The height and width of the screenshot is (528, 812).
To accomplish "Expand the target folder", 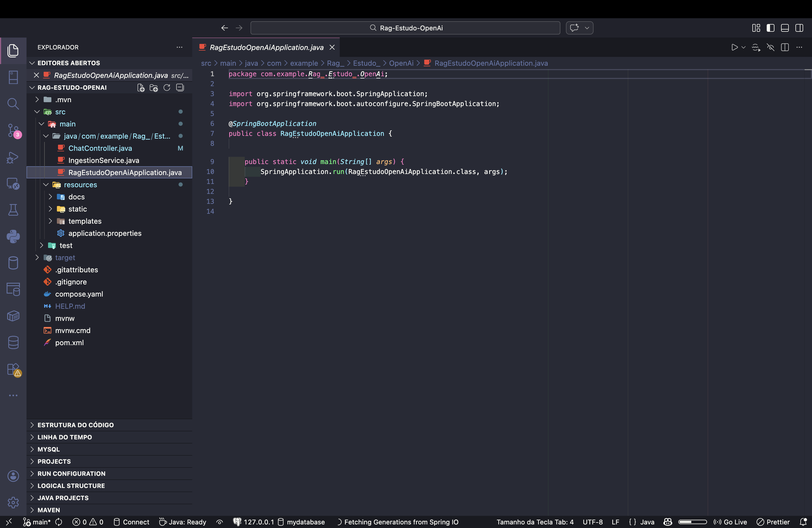I will pos(65,258).
